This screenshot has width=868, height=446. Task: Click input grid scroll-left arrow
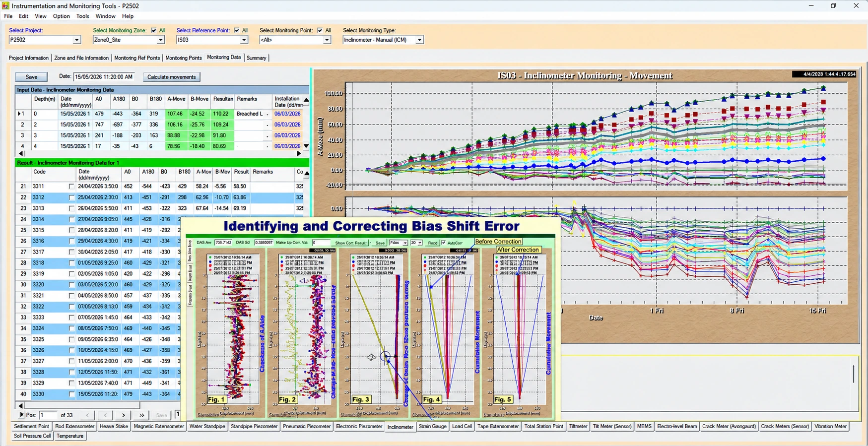[20, 154]
